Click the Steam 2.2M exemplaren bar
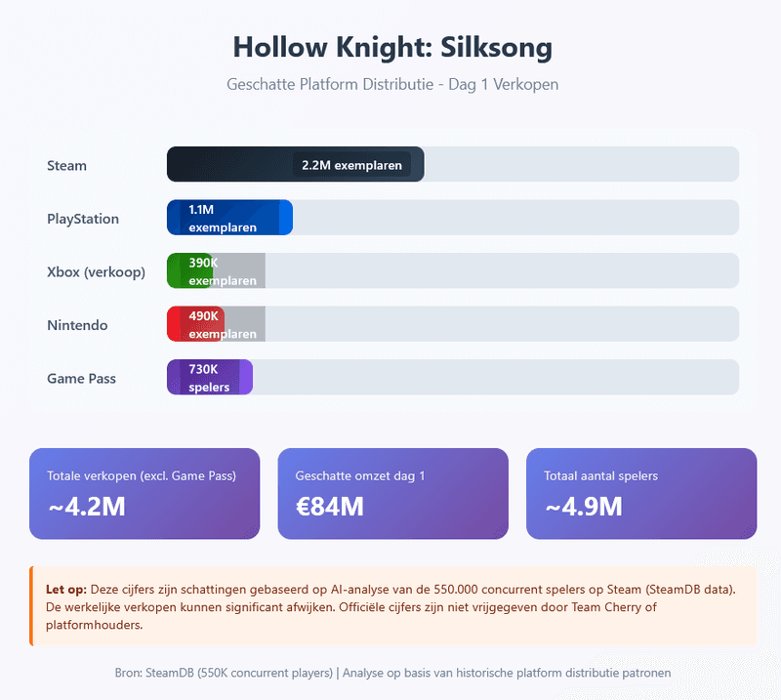This screenshot has width=781, height=700. 295,164
